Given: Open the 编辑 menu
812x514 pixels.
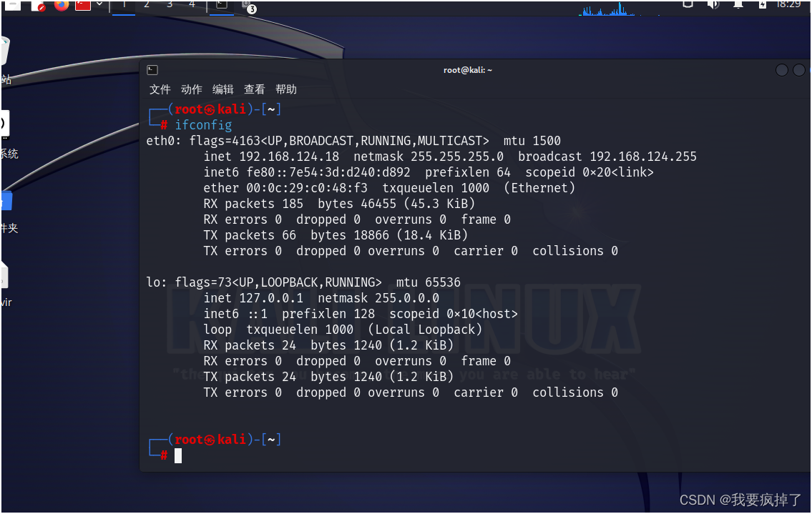Looking at the screenshot, I should point(223,89).
